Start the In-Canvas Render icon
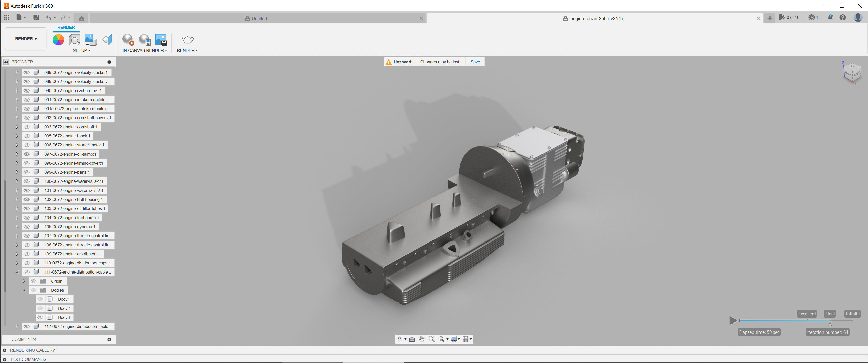 tap(128, 40)
